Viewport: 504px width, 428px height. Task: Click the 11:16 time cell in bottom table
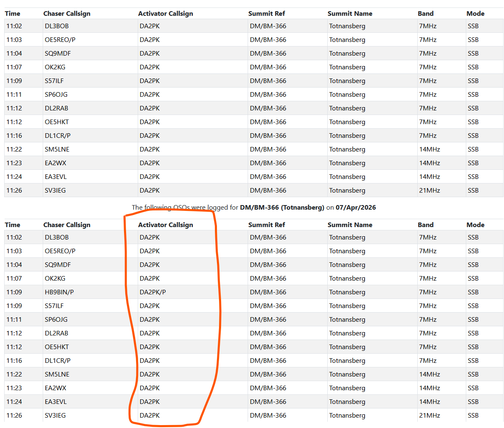[14, 360]
